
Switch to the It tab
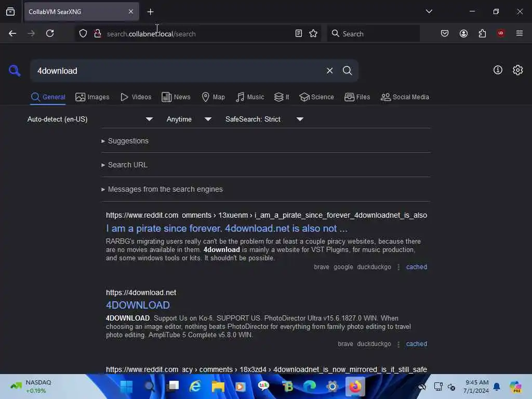(282, 97)
